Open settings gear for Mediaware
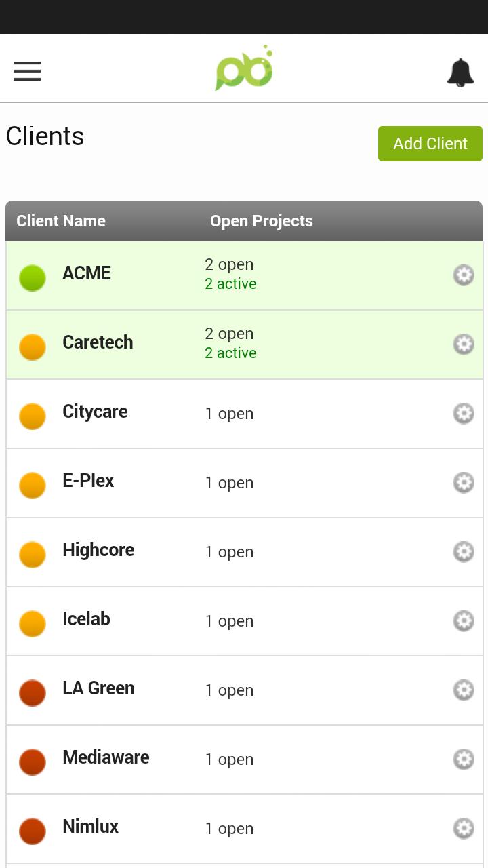 464,759
